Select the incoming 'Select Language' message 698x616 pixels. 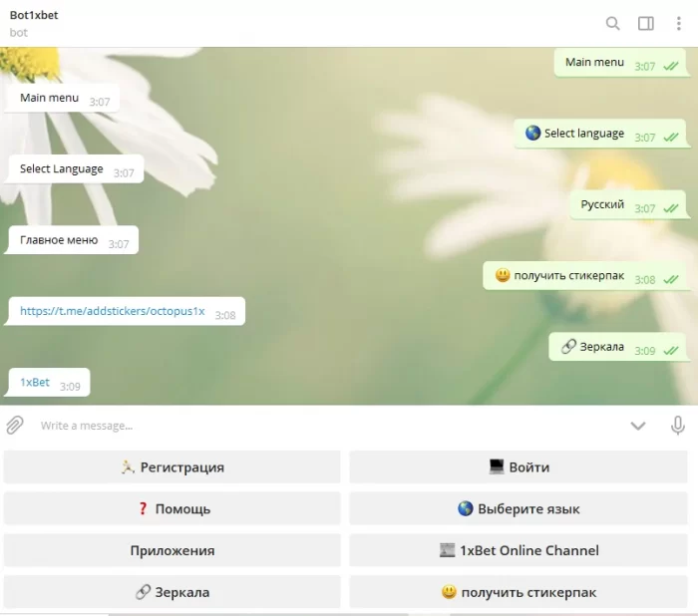pos(75,169)
